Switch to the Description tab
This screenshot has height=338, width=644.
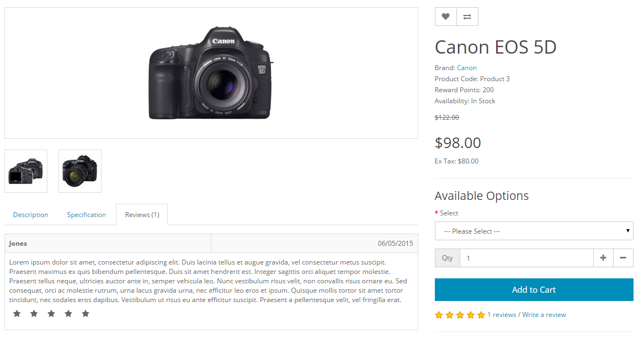coord(30,214)
